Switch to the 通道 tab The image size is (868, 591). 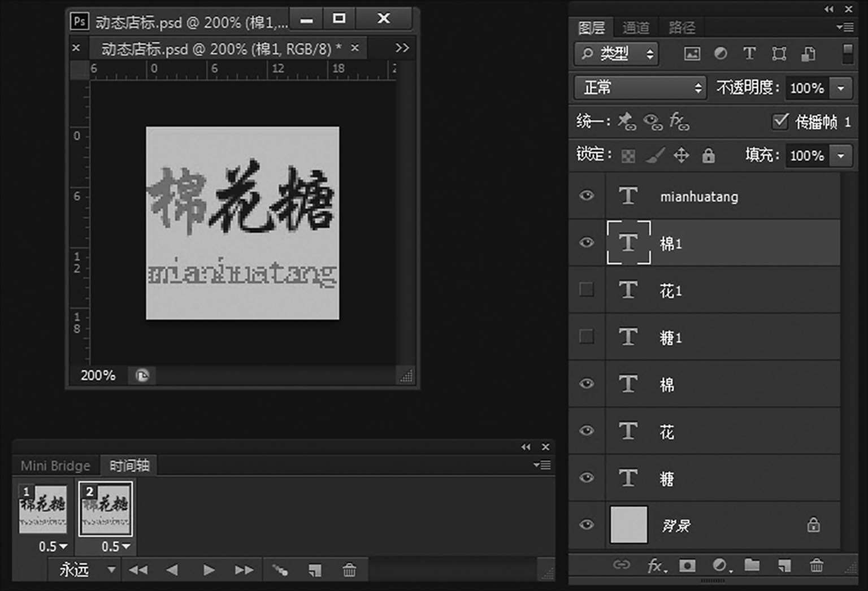click(x=636, y=27)
